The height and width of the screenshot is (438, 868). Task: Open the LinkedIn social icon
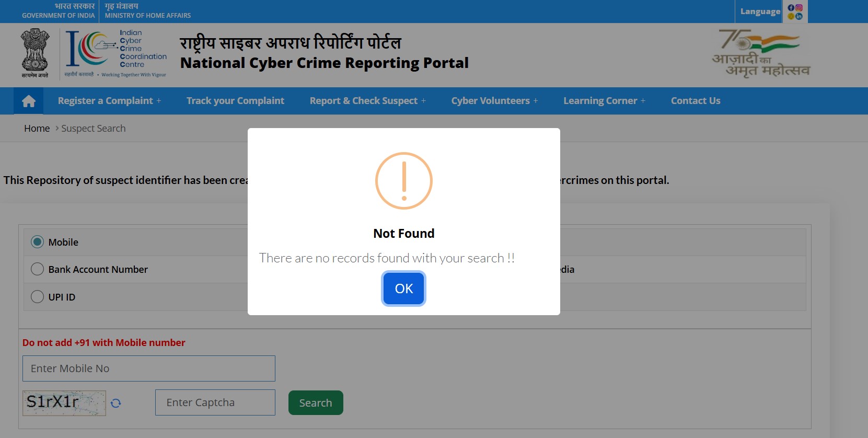pos(799,16)
